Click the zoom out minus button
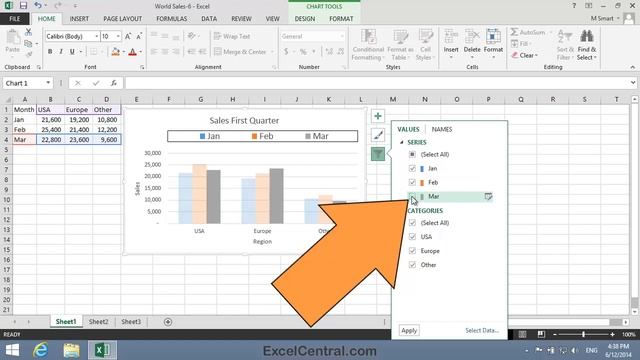This screenshot has width=640, height=360. [x=555, y=334]
